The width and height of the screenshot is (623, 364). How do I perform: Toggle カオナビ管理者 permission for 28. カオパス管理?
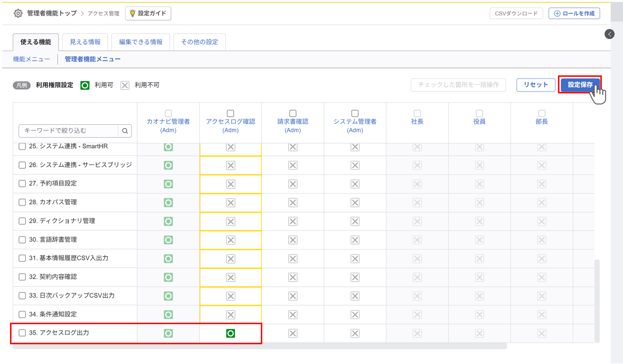point(168,203)
